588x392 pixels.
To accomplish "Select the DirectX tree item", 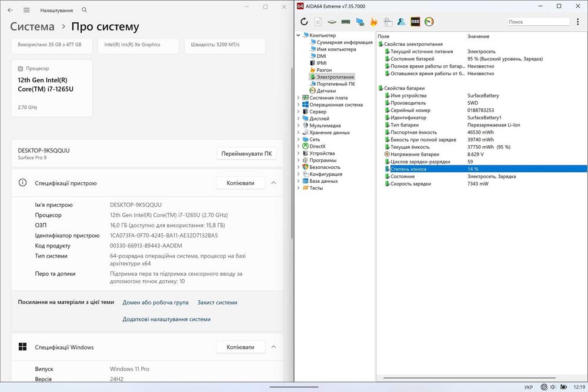I will pyautogui.click(x=318, y=146).
